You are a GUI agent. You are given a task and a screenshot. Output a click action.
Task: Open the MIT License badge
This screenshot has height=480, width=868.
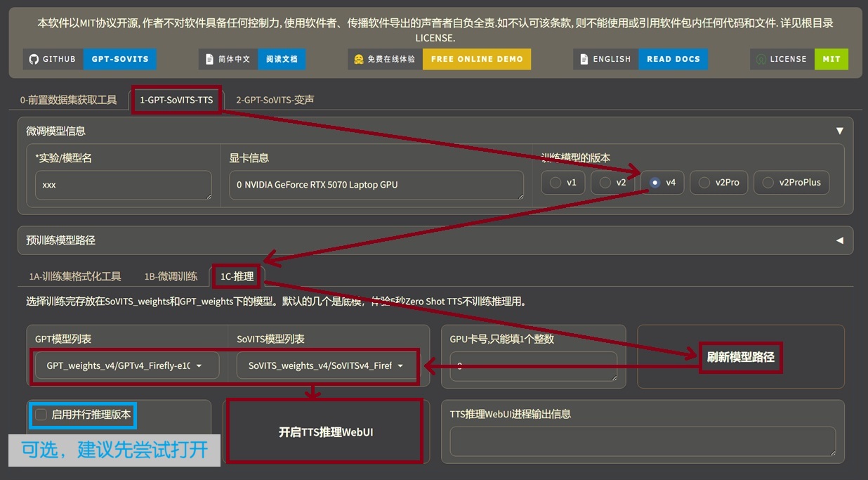[799, 59]
